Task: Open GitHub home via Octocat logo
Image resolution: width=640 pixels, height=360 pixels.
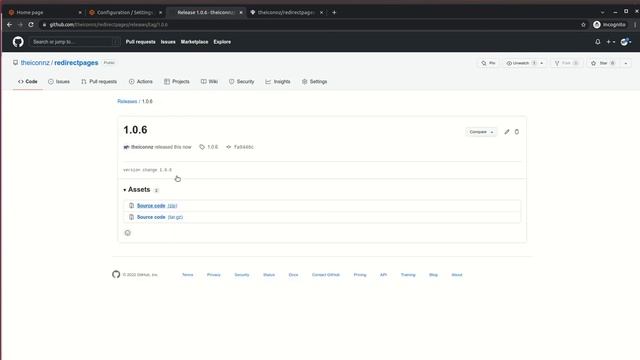Action: [x=18, y=42]
